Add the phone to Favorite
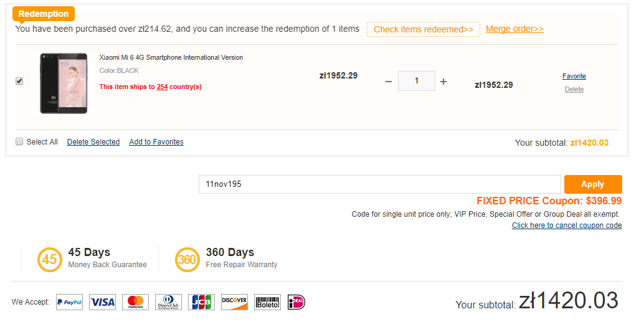This screenshot has width=644, height=332. point(574,76)
